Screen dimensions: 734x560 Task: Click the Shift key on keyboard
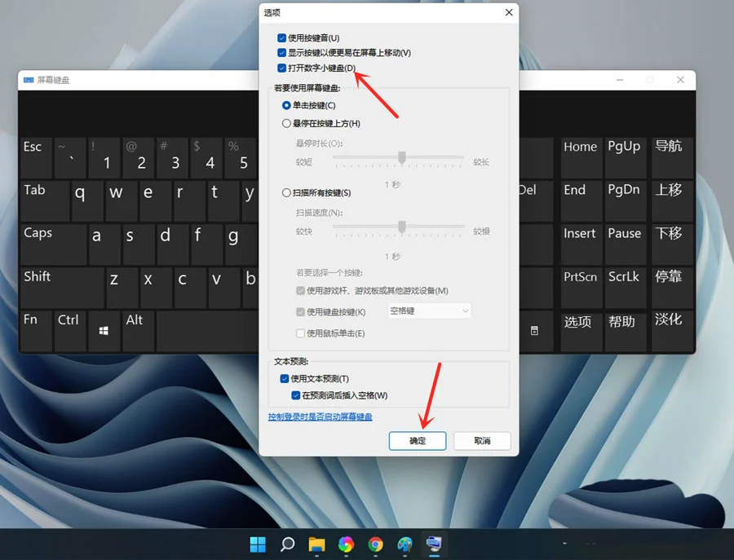62,288
